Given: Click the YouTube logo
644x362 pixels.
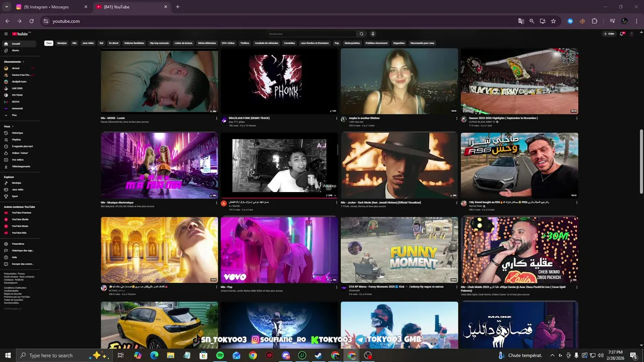Looking at the screenshot, I should 21,34.
